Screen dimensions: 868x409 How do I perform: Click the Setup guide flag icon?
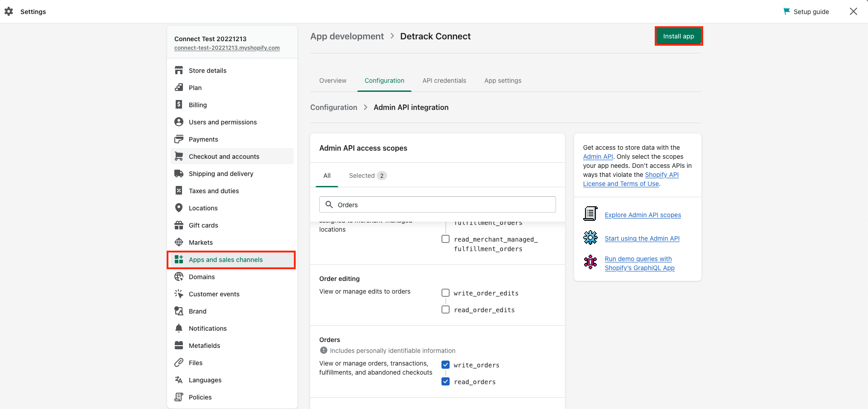[x=787, y=11]
